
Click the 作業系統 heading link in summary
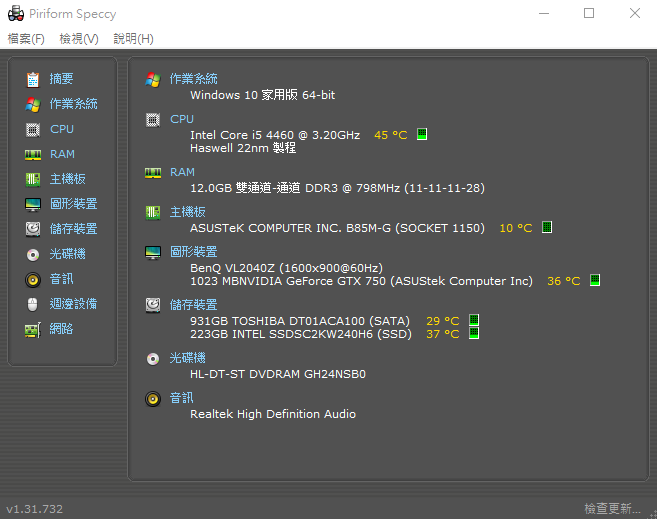coord(194,79)
